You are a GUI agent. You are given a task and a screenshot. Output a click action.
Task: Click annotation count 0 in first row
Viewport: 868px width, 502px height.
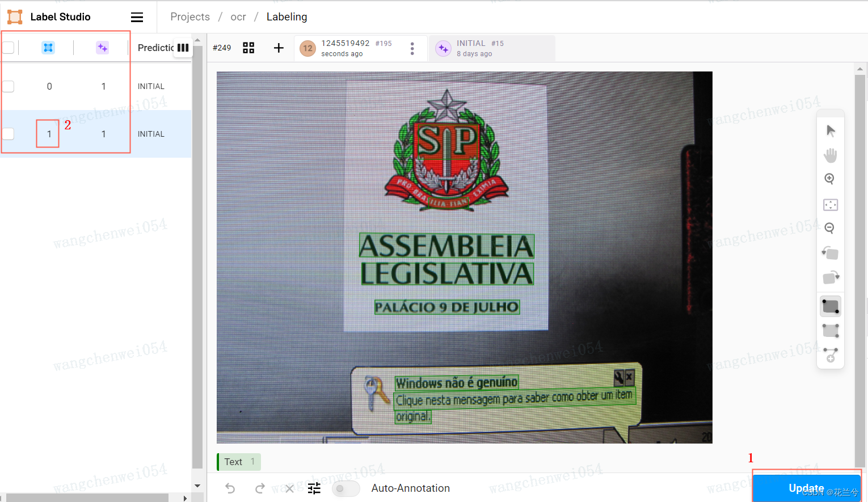pyautogui.click(x=49, y=86)
